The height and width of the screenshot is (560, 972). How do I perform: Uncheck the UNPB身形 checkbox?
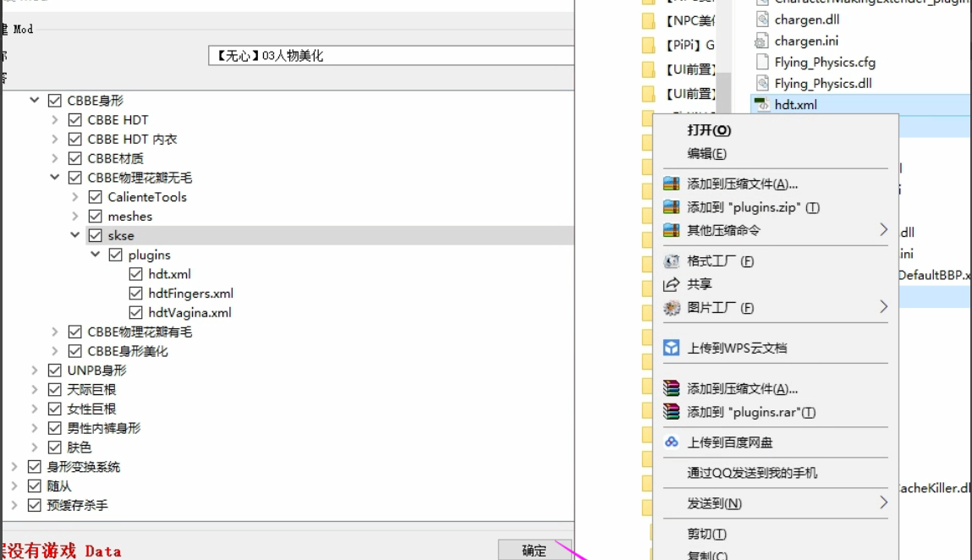coord(54,371)
